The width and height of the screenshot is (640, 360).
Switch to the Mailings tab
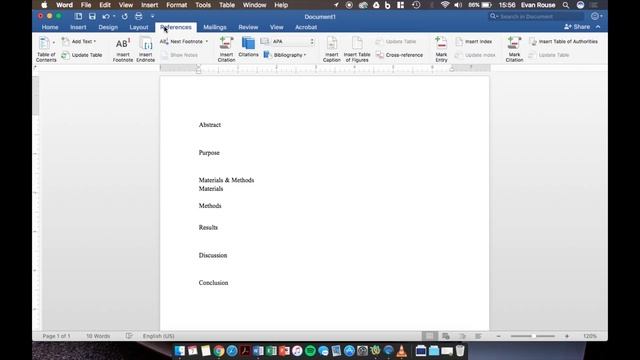tap(215, 27)
